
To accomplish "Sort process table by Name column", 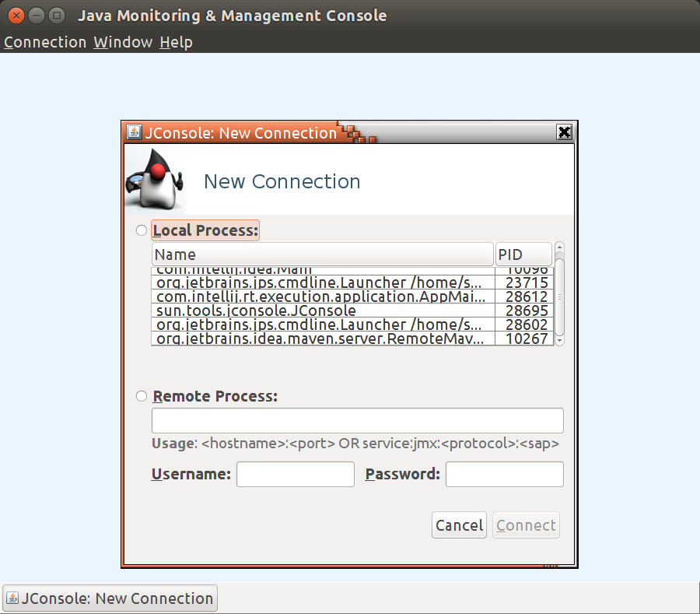I will point(322,254).
